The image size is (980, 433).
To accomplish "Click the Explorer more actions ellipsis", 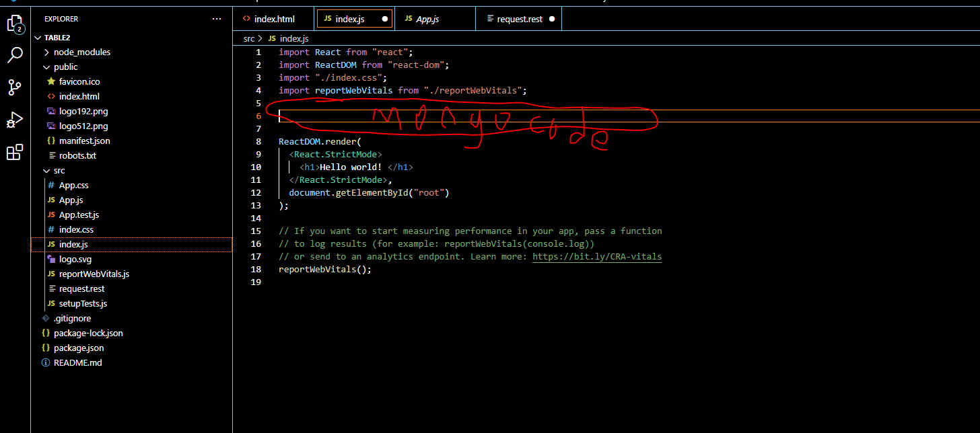I will (216, 19).
